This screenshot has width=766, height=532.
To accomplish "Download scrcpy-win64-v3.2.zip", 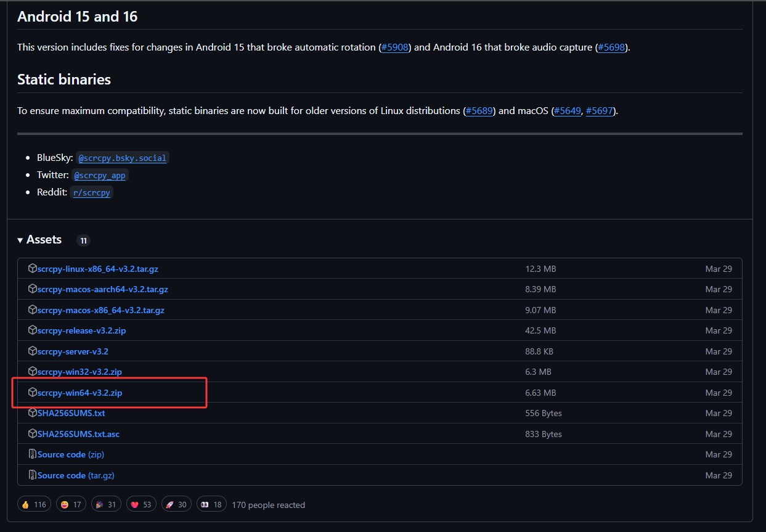I will point(79,393).
